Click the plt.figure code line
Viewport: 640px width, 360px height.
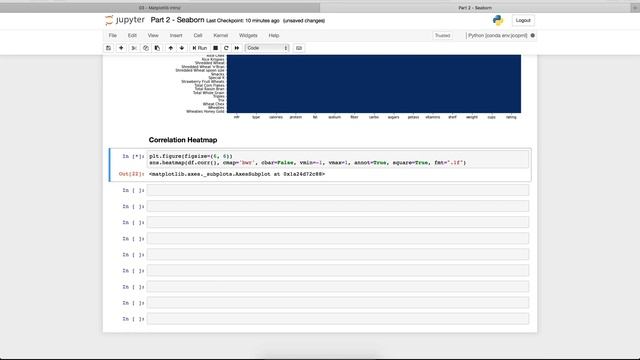(x=191, y=156)
